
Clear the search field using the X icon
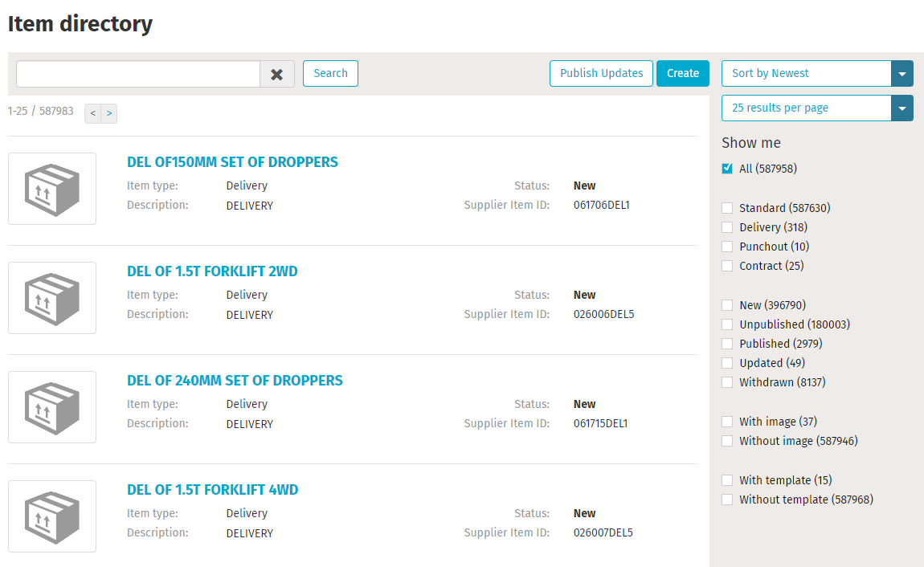pyautogui.click(x=277, y=74)
